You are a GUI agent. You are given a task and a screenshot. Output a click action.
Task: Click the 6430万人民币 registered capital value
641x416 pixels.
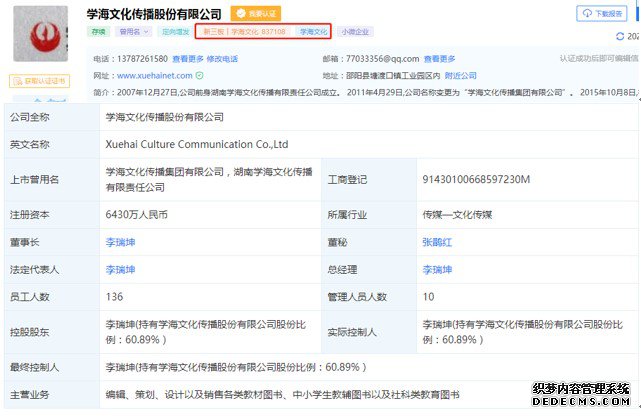click(x=137, y=215)
